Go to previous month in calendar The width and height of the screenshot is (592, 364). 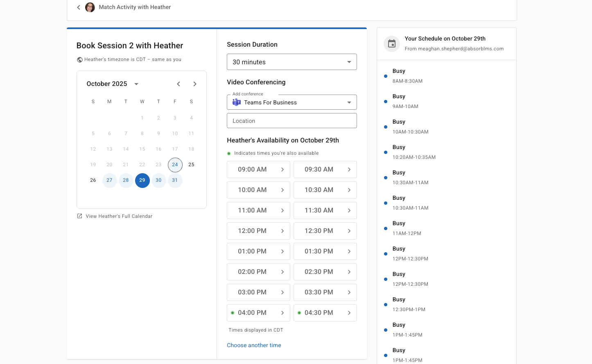tap(179, 84)
